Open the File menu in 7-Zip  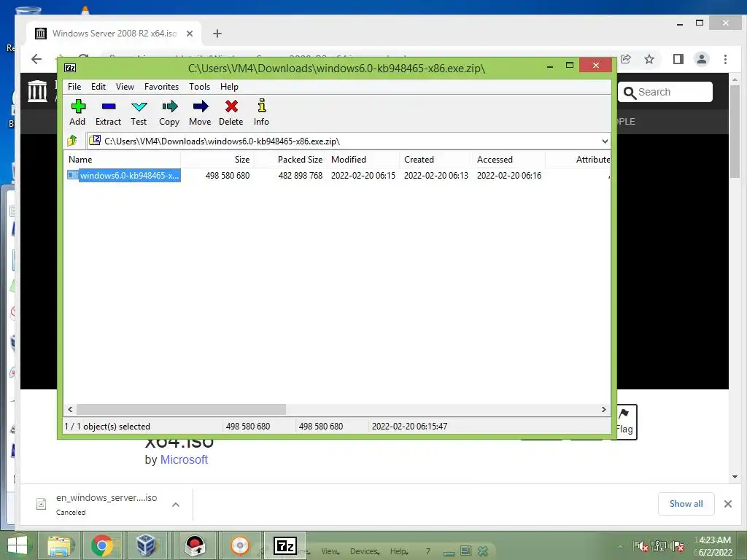[x=74, y=87]
